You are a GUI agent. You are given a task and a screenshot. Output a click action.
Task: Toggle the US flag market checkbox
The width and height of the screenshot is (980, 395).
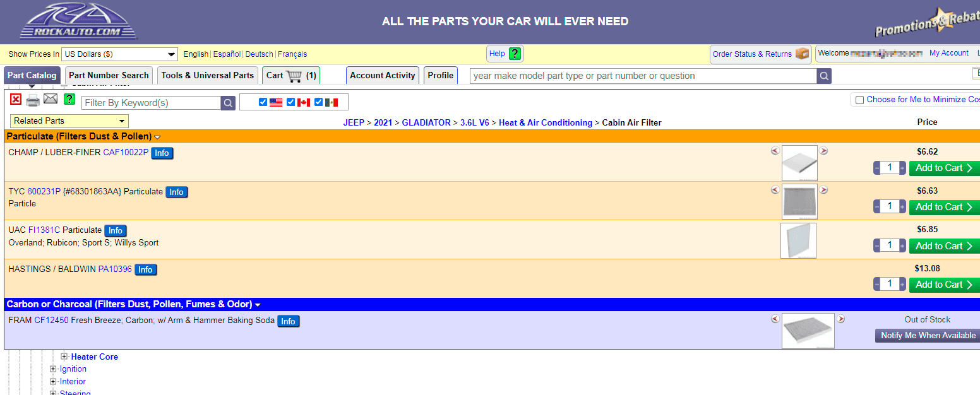point(263,102)
